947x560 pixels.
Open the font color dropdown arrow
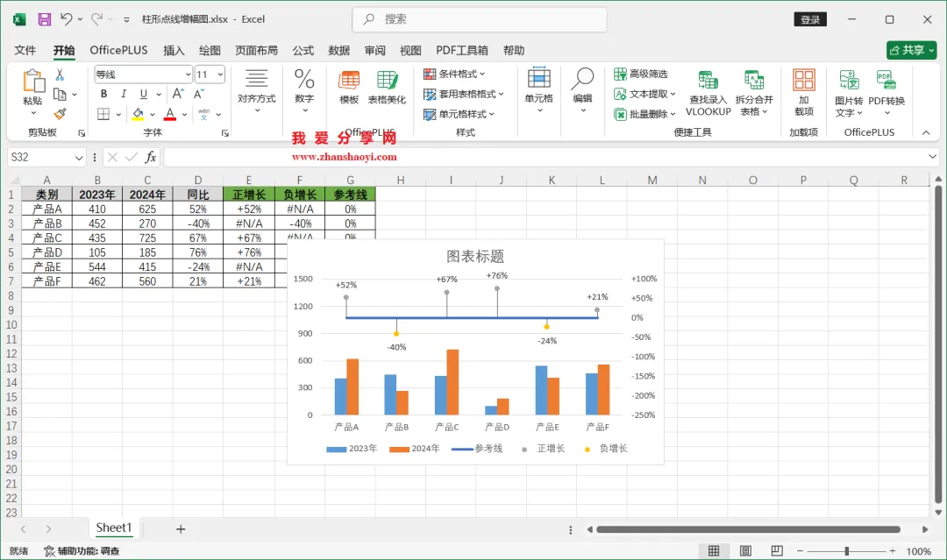point(184,114)
